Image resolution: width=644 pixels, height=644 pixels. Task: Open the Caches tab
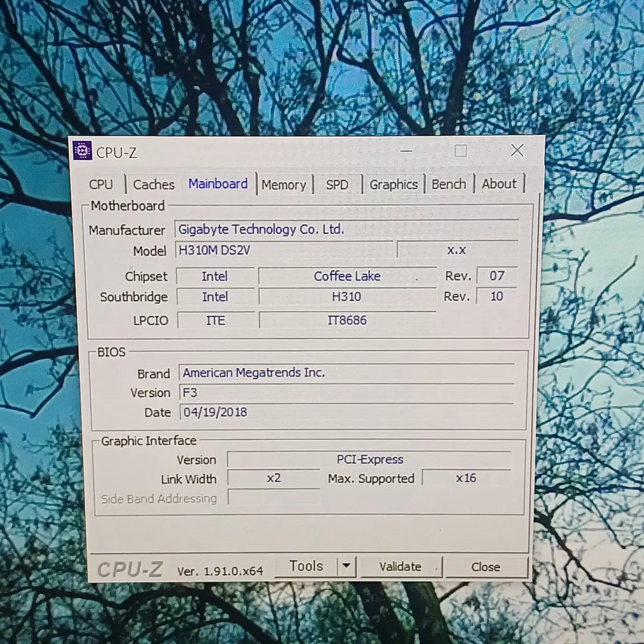[x=153, y=184]
